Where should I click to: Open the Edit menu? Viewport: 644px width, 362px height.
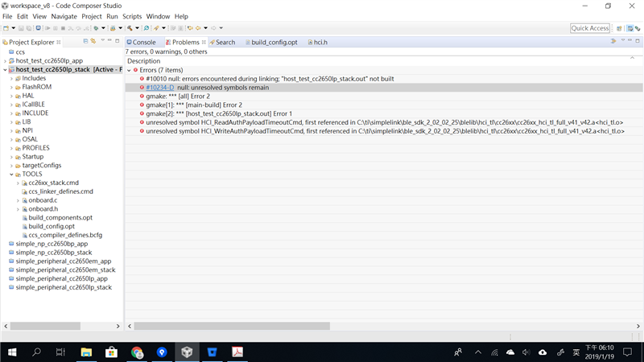[x=23, y=16]
